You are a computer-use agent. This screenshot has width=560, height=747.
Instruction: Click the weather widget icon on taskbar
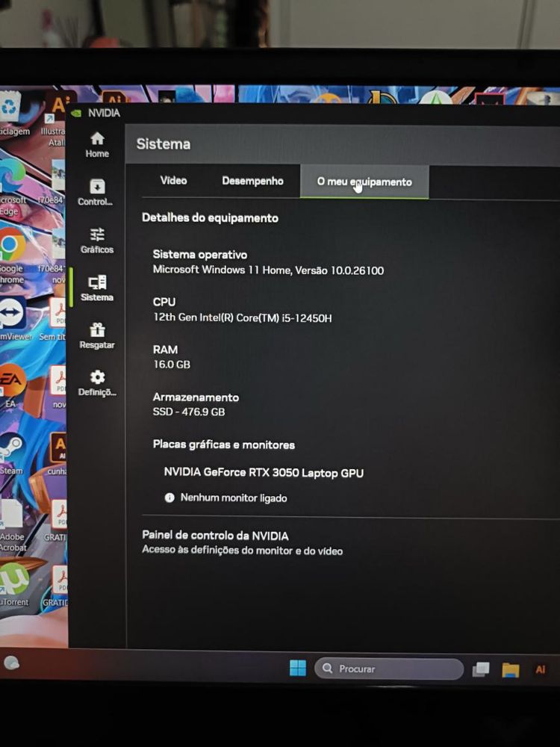[x=11, y=663]
